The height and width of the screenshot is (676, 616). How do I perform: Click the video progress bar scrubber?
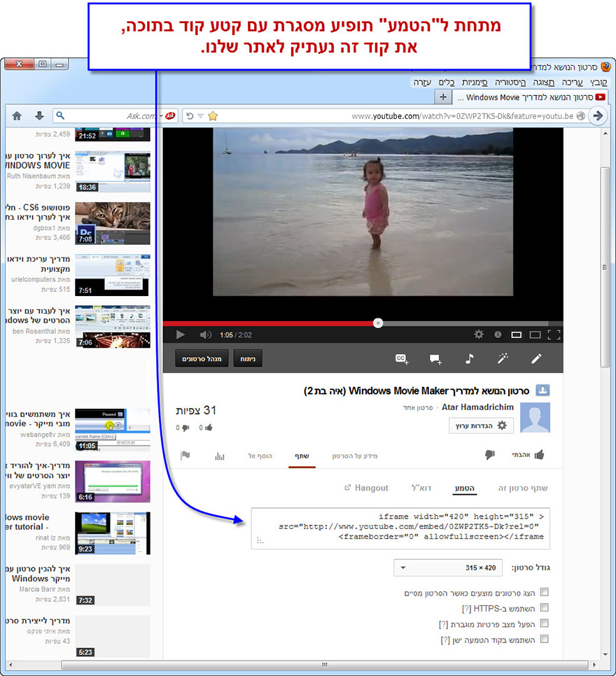(378, 323)
